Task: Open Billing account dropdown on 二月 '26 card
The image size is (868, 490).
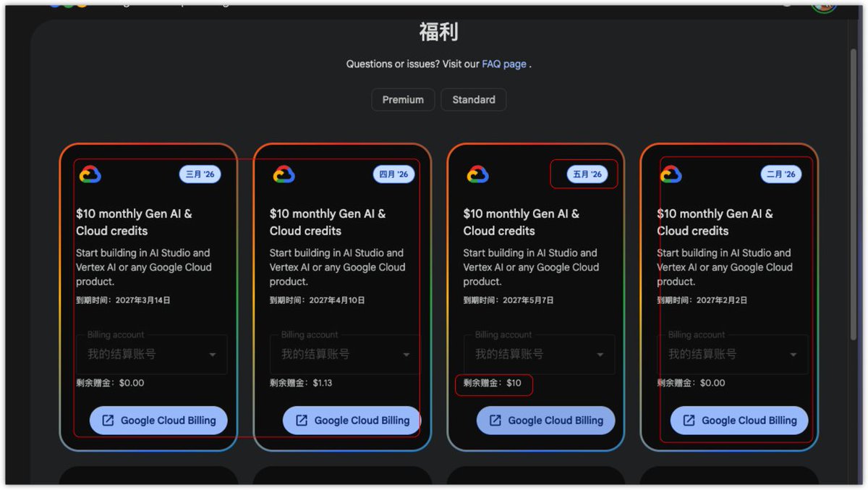Action: pos(733,354)
